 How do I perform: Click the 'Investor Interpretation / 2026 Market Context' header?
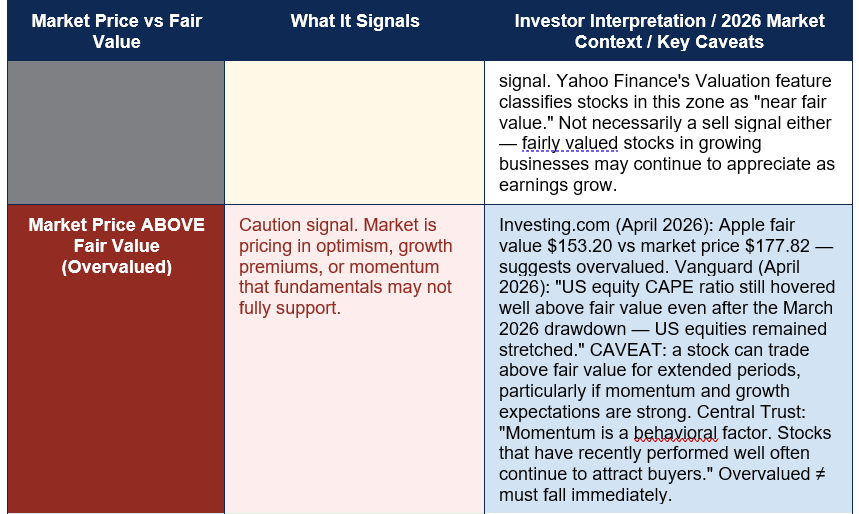669,31
